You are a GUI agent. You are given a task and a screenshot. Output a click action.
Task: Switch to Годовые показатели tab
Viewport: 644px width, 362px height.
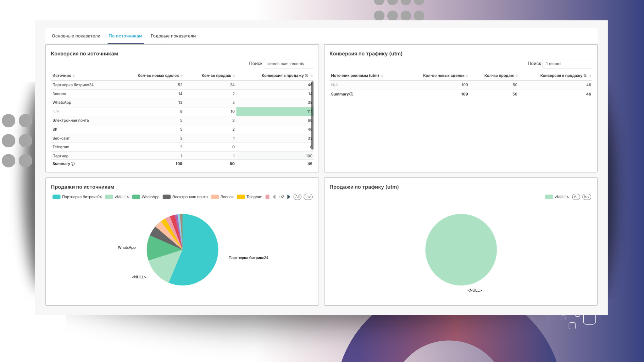(173, 36)
